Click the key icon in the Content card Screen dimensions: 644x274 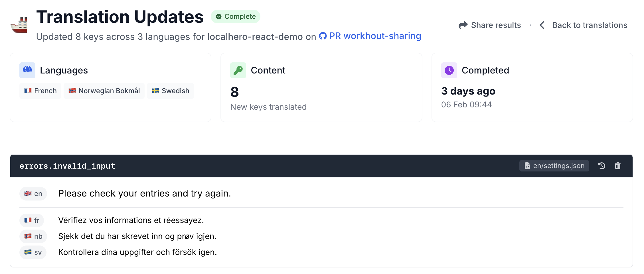click(238, 70)
